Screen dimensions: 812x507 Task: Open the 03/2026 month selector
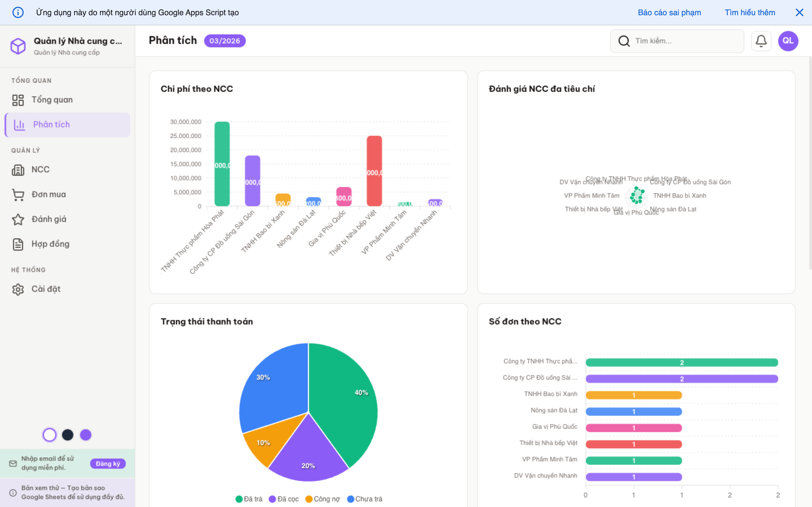(224, 41)
